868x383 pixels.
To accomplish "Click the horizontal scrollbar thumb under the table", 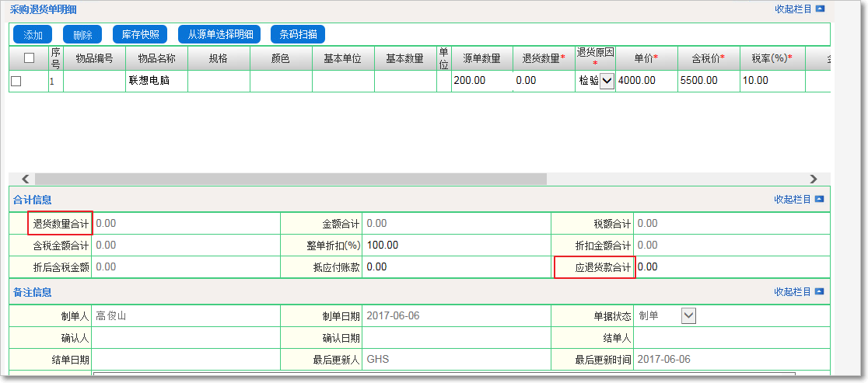I will 291,179.
